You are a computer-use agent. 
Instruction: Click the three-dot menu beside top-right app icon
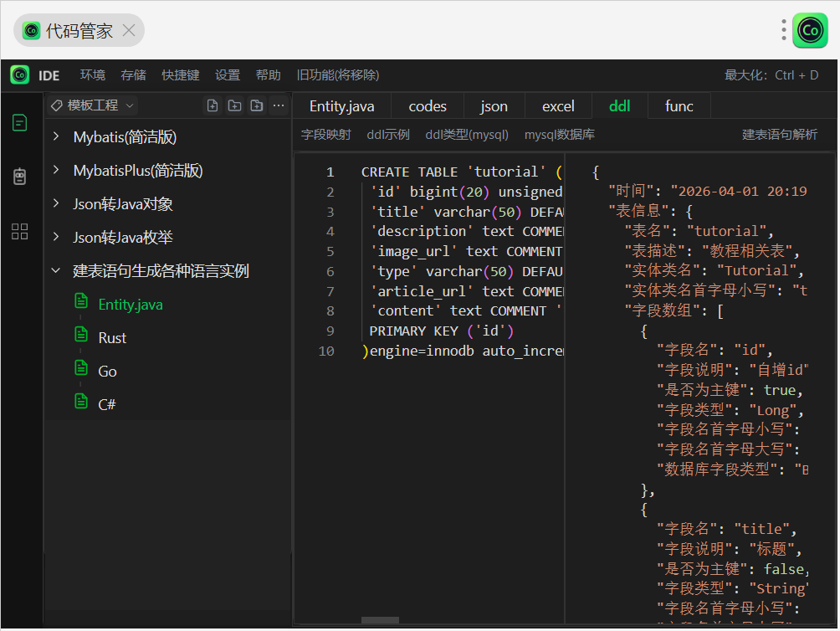coord(783,30)
